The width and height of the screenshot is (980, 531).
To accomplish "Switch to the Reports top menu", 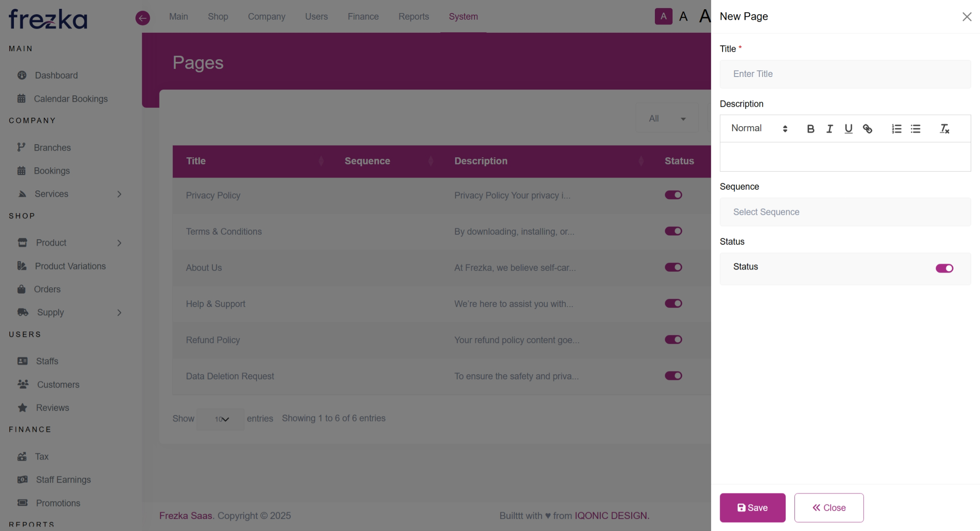I will point(413,16).
